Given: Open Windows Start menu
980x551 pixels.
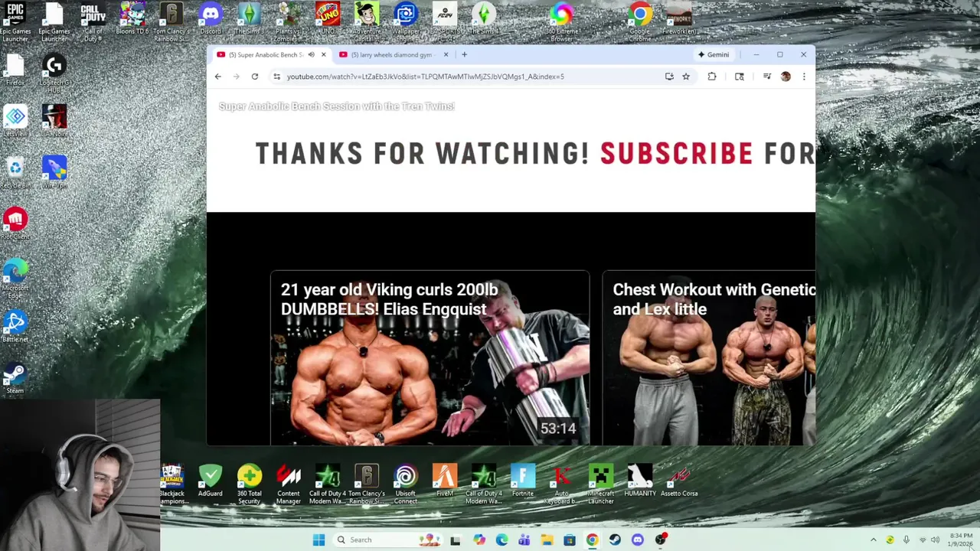Looking at the screenshot, I should point(318,540).
